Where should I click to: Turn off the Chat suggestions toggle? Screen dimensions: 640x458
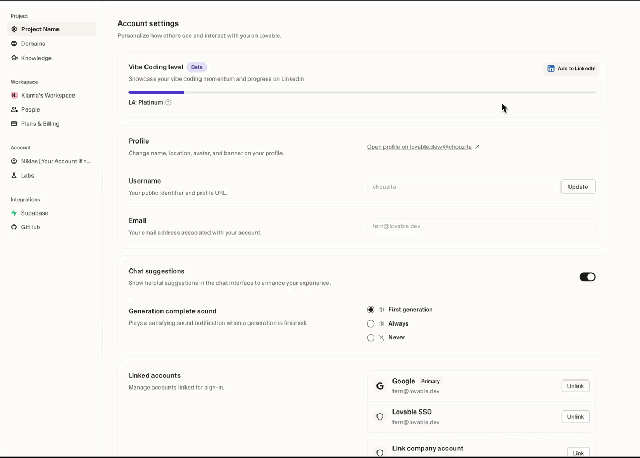click(587, 277)
